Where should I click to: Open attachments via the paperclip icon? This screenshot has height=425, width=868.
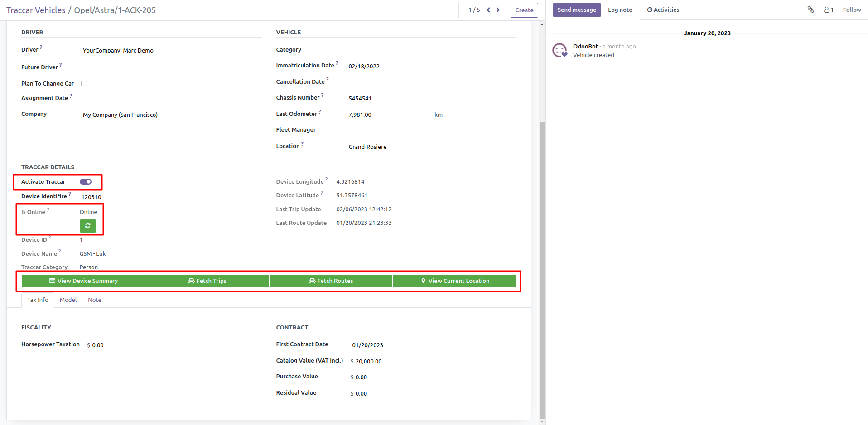(810, 10)
